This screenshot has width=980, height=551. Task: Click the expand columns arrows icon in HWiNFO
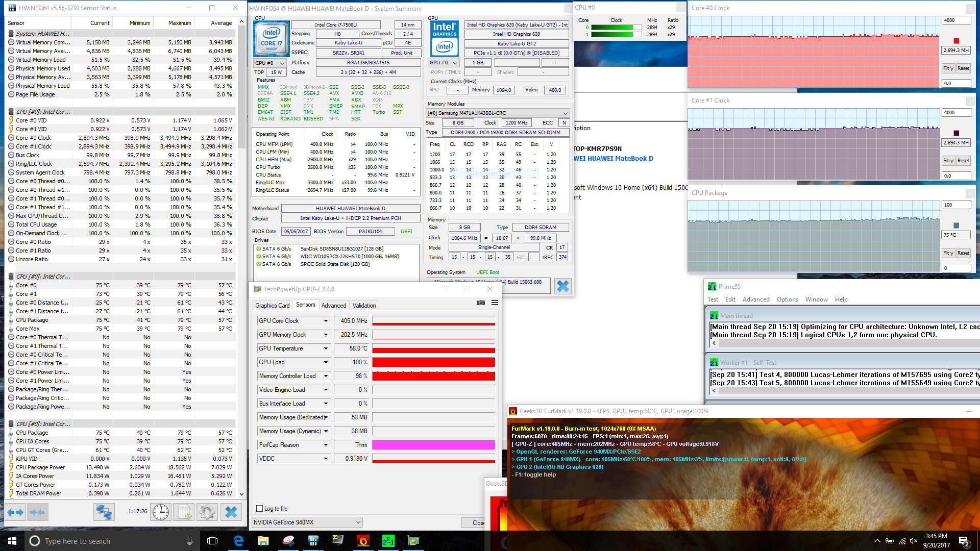coord(15,512)
